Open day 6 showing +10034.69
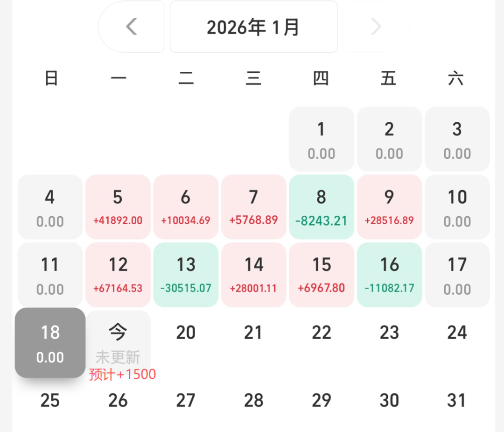The image size is (504, 432). pyautogui.click(x=186, y=207)
